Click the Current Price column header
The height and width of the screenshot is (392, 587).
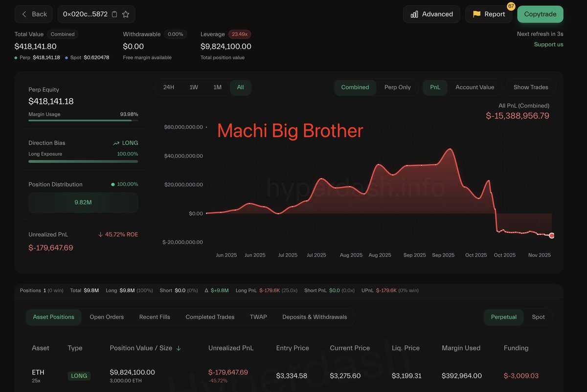(350, 348)
